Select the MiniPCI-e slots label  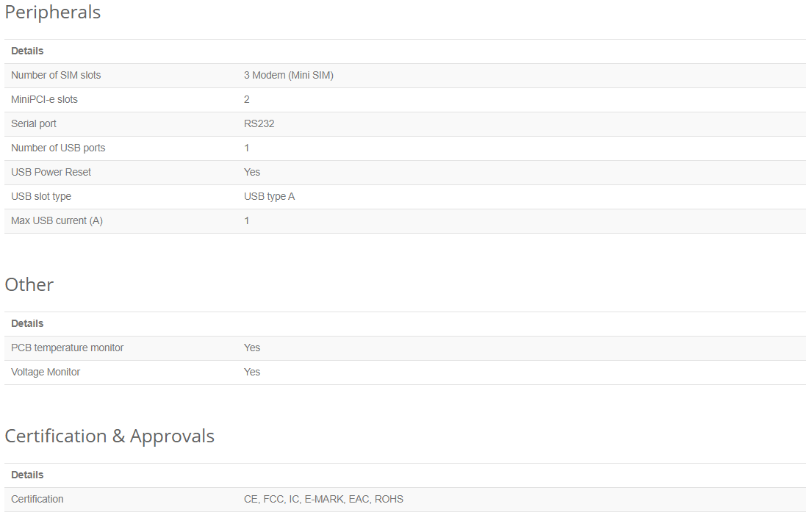pos(44,99)
